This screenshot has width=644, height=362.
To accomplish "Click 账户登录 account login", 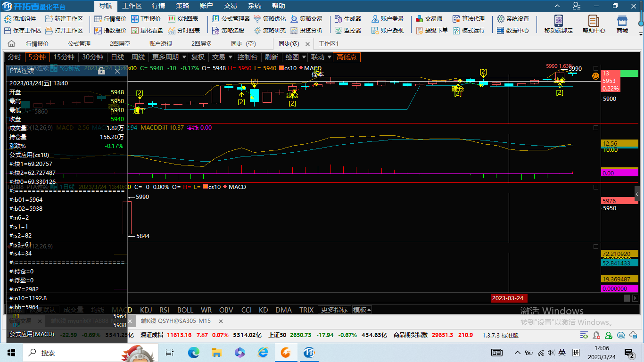I will click(x=388, y=19).
